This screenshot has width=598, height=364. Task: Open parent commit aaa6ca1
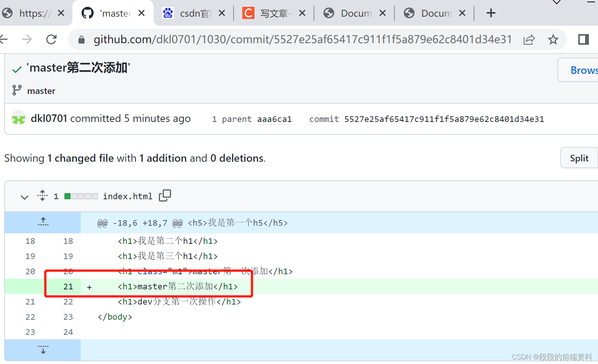click(x=275, y=119)
